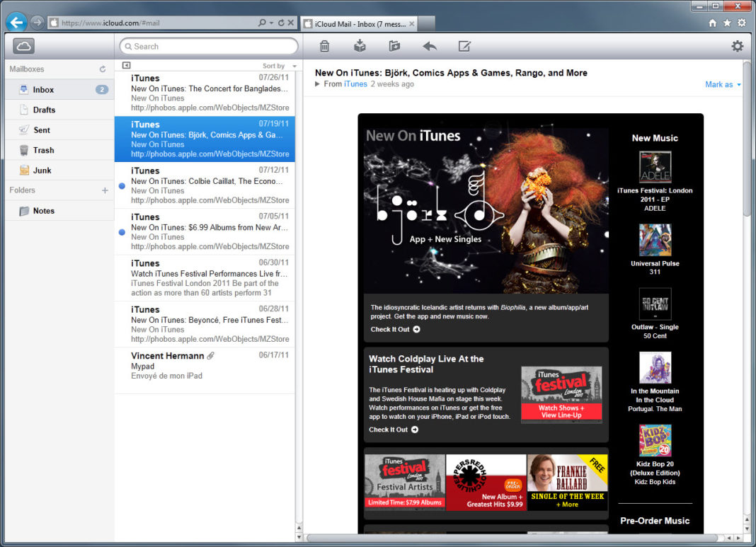Click the iTunes sender link
756x547 pixels.
355,84
